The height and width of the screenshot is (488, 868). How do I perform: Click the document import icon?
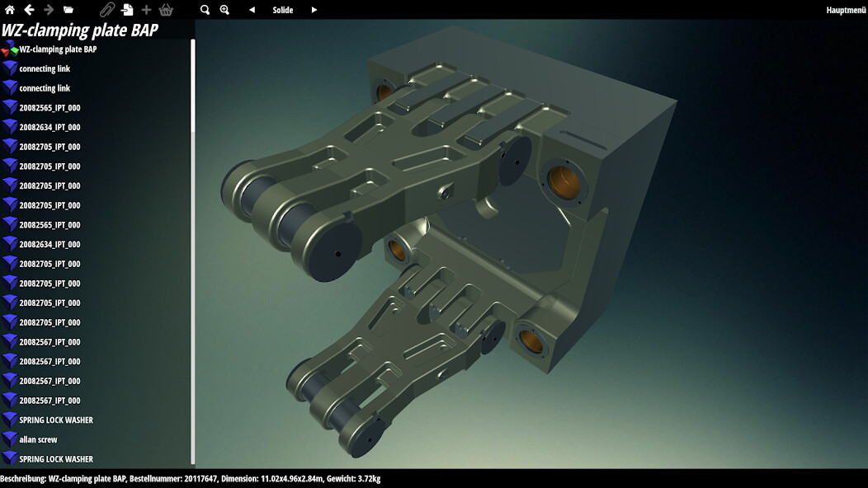click(127, 10)
